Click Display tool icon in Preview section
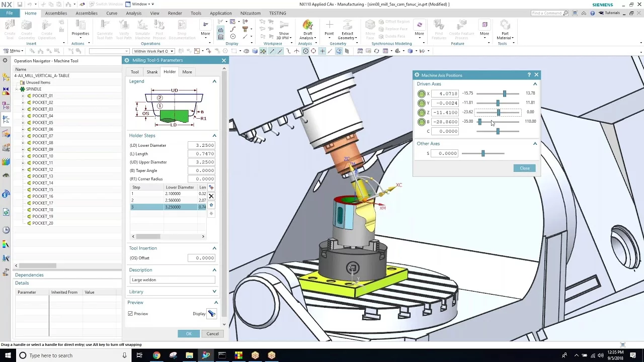 (211, 314)
